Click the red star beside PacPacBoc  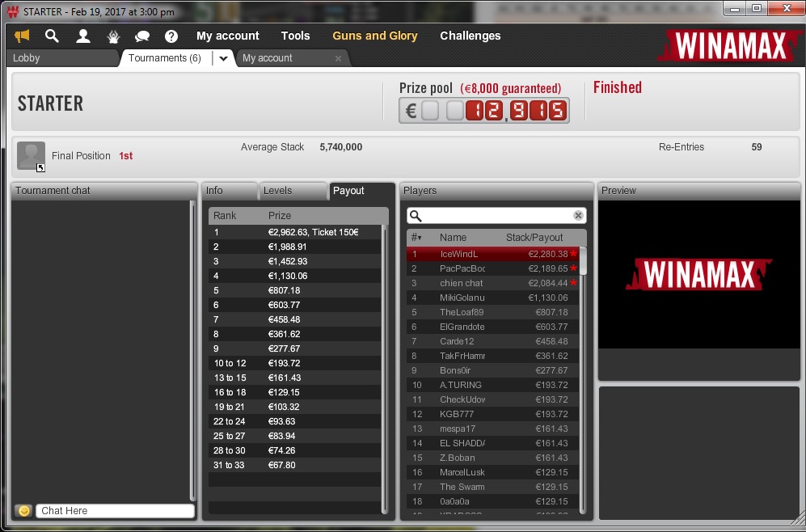tap(574, 268)
